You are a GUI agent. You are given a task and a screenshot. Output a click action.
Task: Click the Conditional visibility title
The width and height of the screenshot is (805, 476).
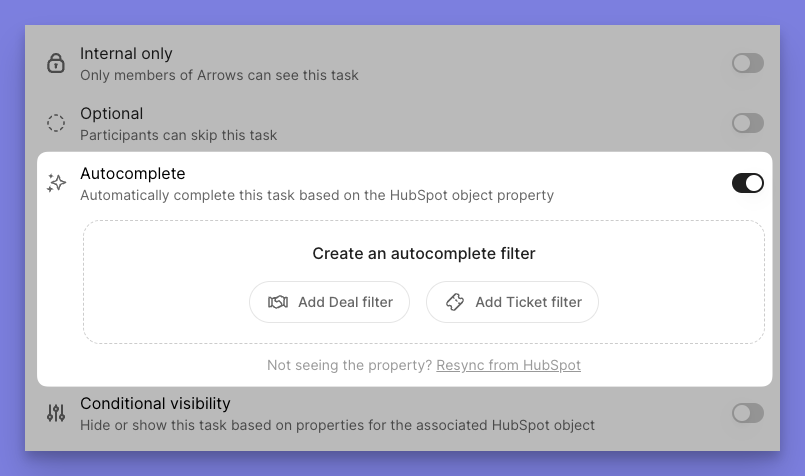point(155,404)
